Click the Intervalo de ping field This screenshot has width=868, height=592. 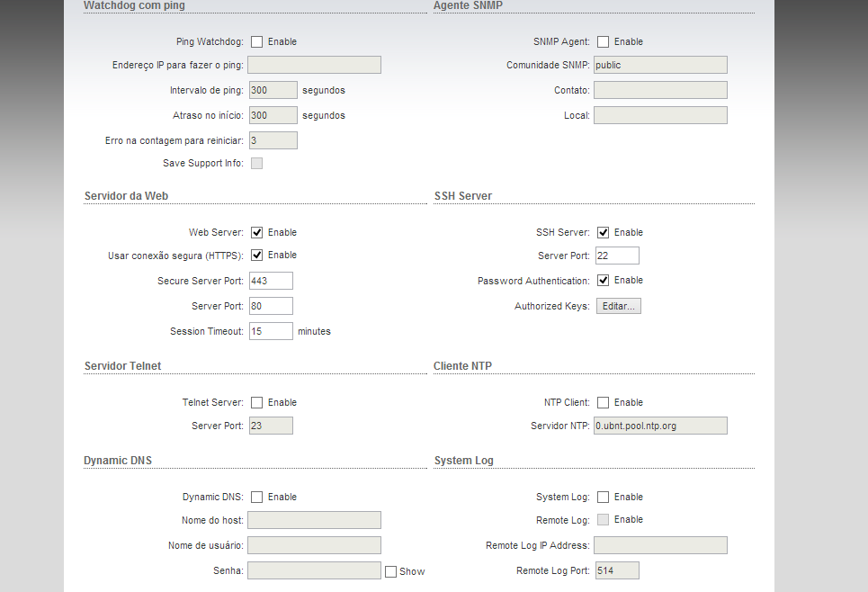[x=272, y=90]
